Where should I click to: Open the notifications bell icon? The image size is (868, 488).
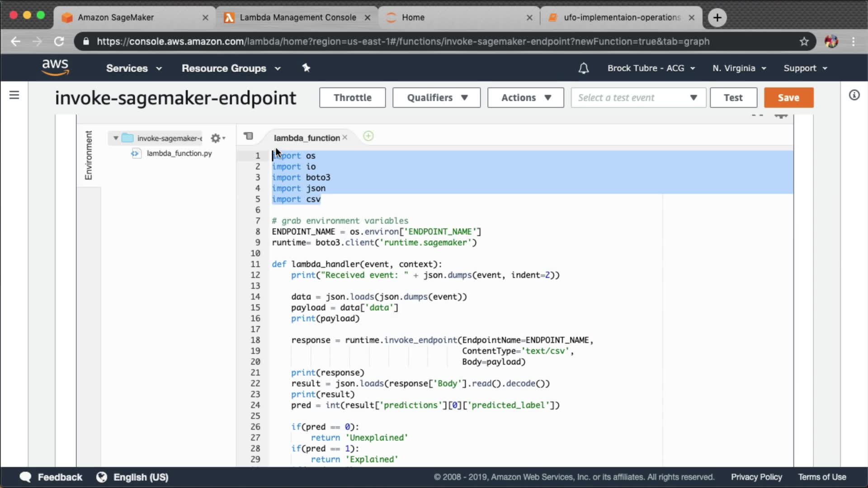pyautogui.click(x=584, y=68)
